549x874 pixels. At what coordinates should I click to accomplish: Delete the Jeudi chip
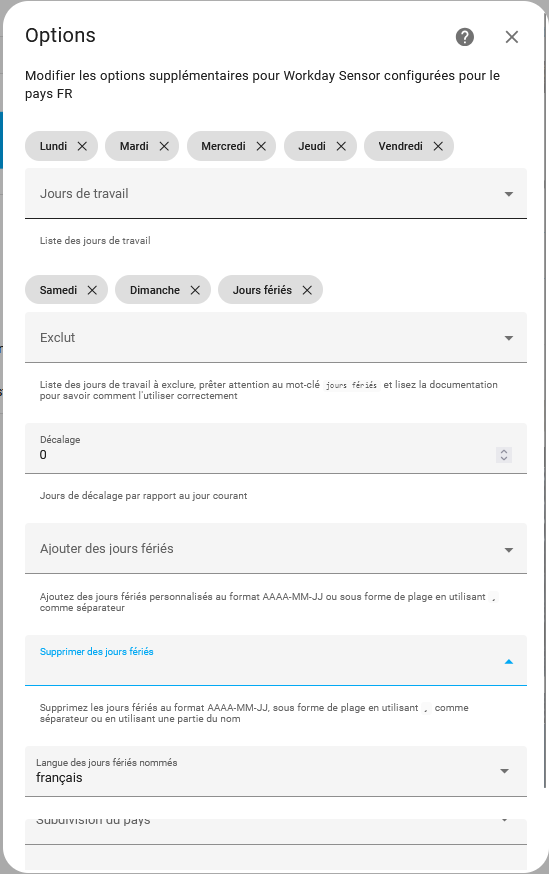341,146
